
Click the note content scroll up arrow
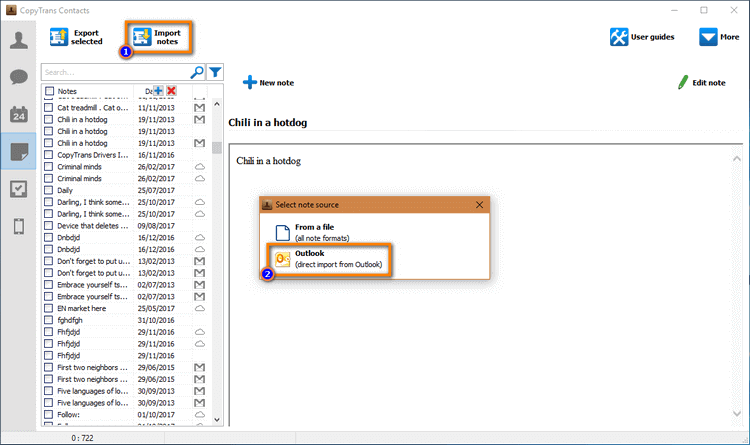coord(737,158)
